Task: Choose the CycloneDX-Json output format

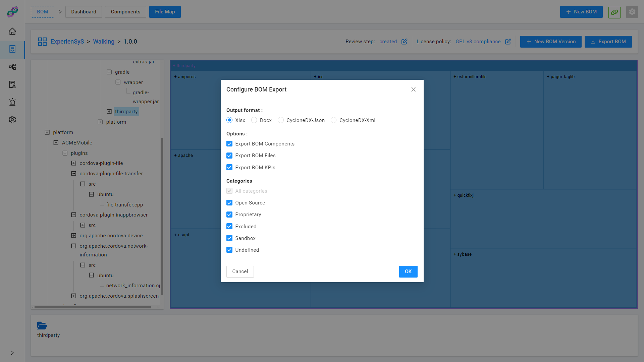Action: pos(280,120)
